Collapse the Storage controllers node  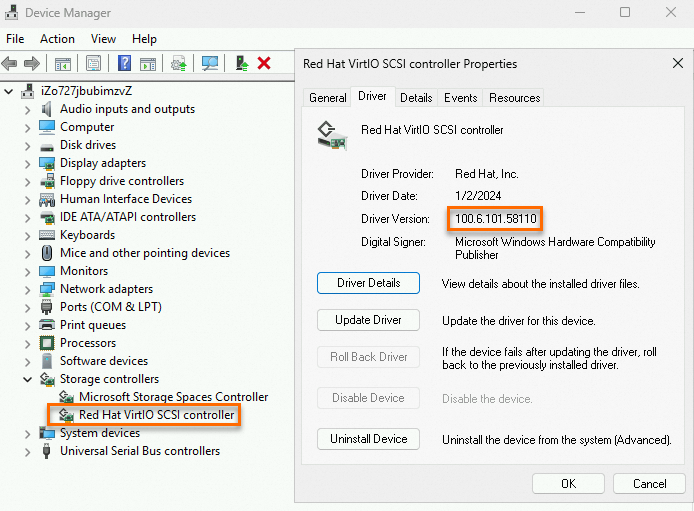tap(27, 380)
